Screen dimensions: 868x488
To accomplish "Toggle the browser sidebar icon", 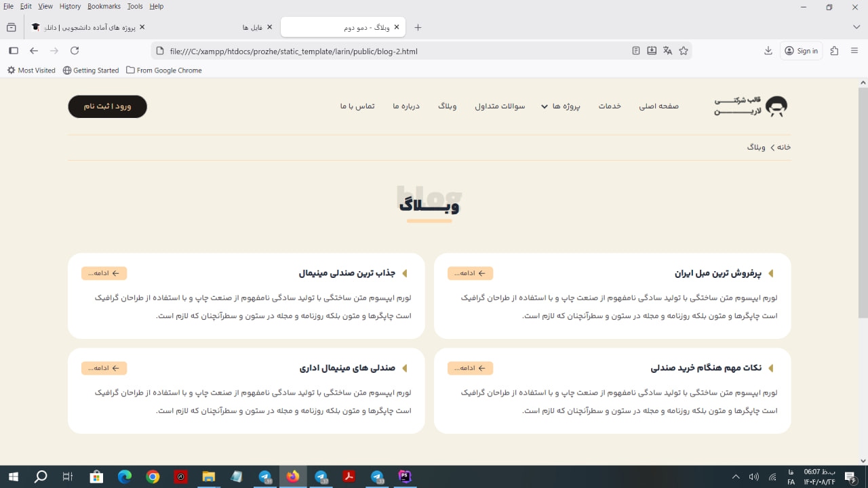I will pyautogui.click(x=13, y=50).
